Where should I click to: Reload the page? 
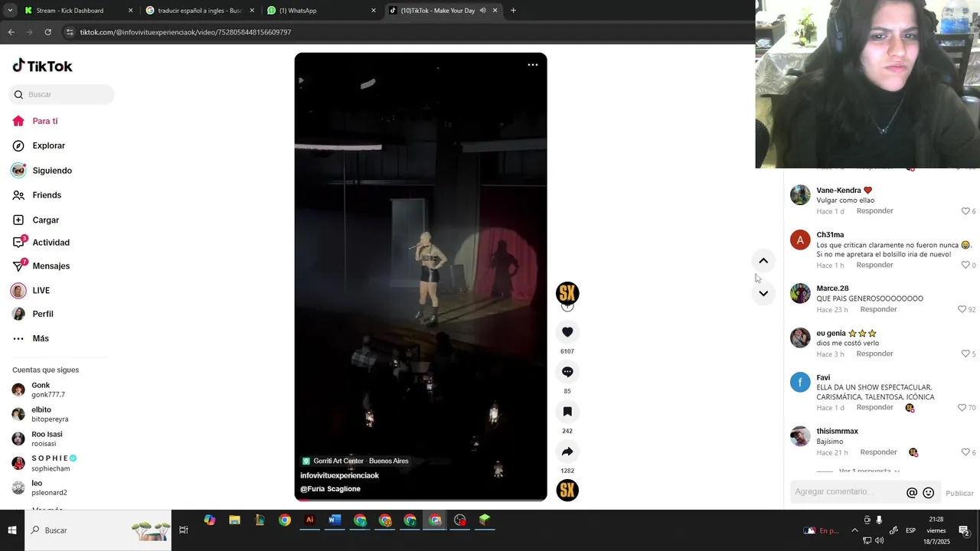[x=47, y=32]
